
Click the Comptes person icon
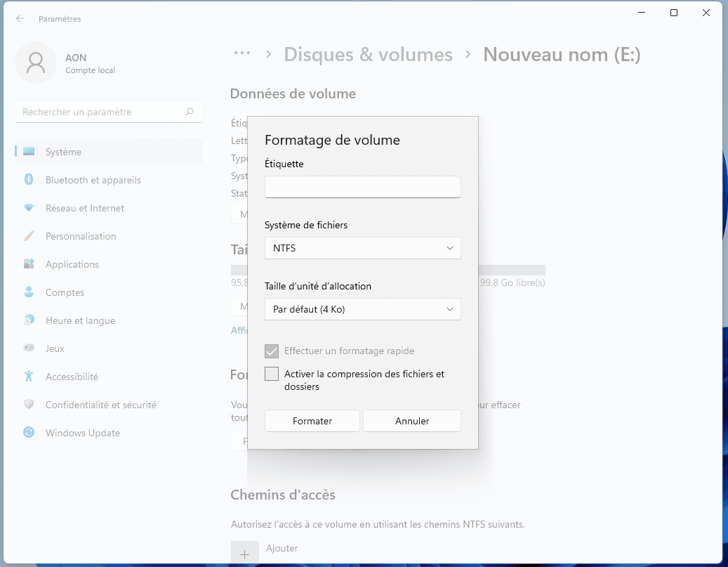[x=29, y=292]
